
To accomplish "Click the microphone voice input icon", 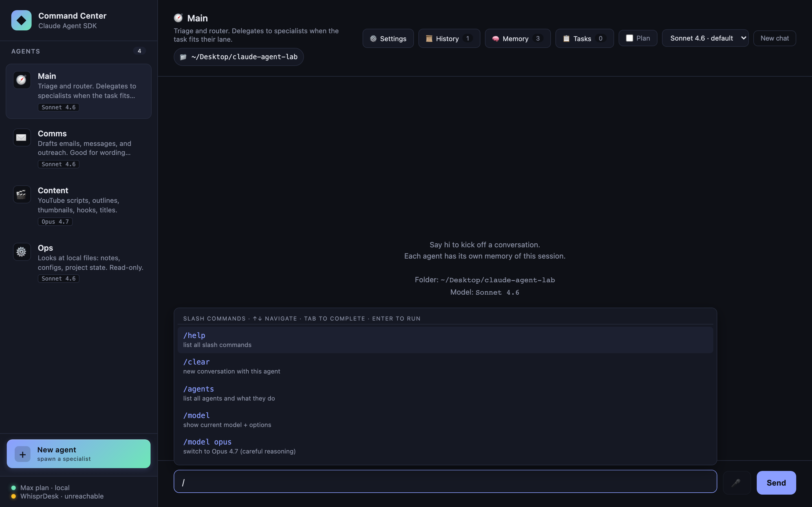I will click(x=736, y=482).
